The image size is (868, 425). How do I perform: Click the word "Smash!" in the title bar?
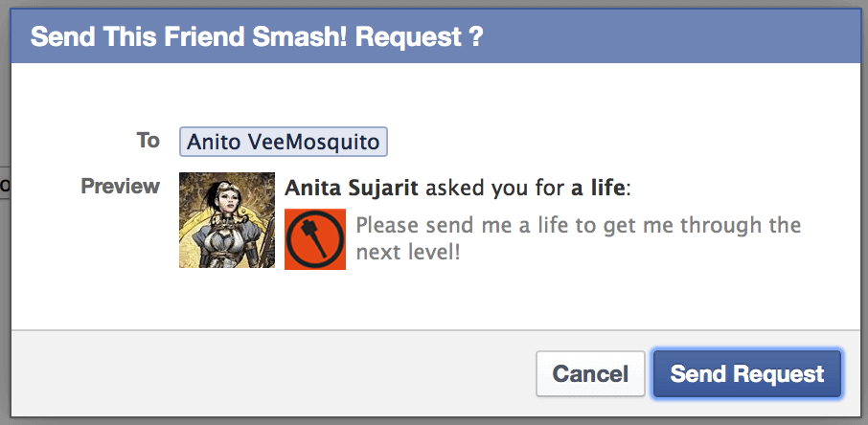(310, 37)
